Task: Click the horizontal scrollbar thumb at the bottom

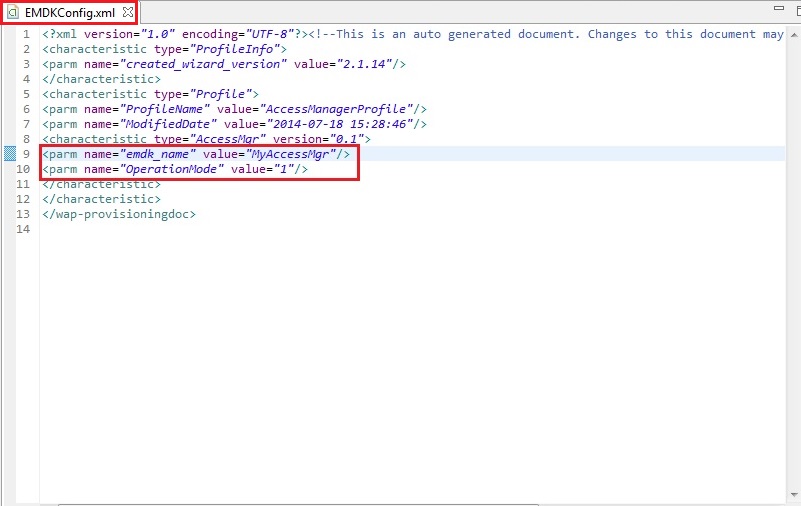Action: coord(300,503)
